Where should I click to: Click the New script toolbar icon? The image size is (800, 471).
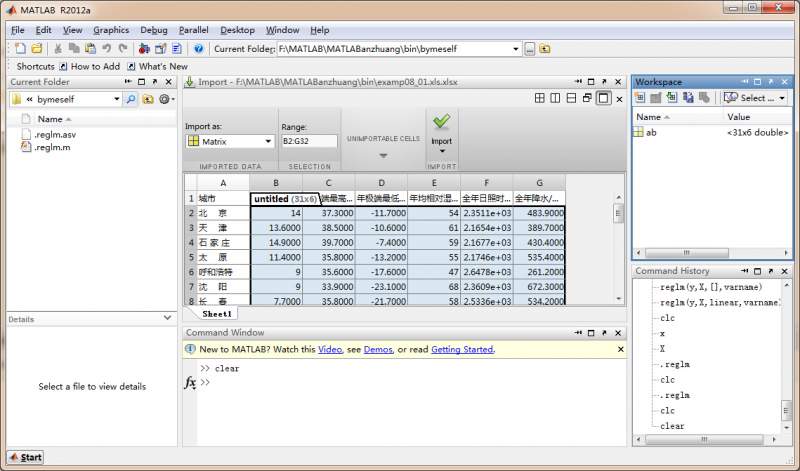click(20, 48)
